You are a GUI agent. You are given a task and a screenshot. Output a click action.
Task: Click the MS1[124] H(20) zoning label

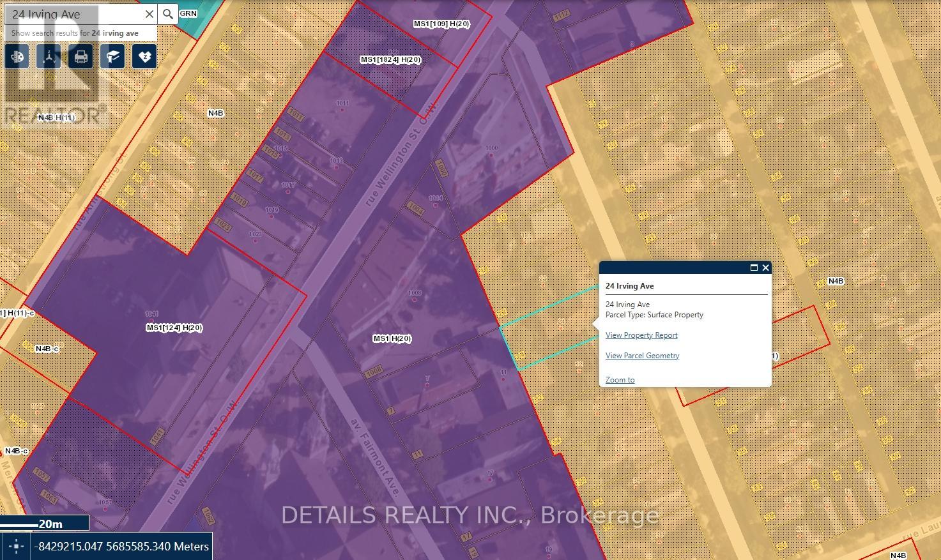(174, 328)
